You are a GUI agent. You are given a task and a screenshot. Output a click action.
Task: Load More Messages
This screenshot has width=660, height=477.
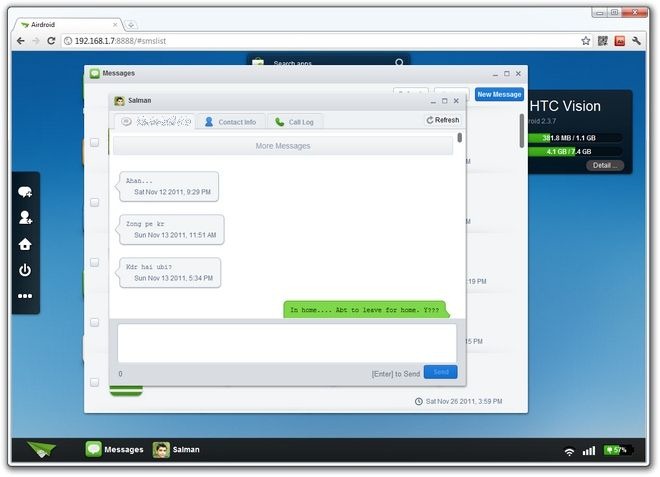click(283, 146)
